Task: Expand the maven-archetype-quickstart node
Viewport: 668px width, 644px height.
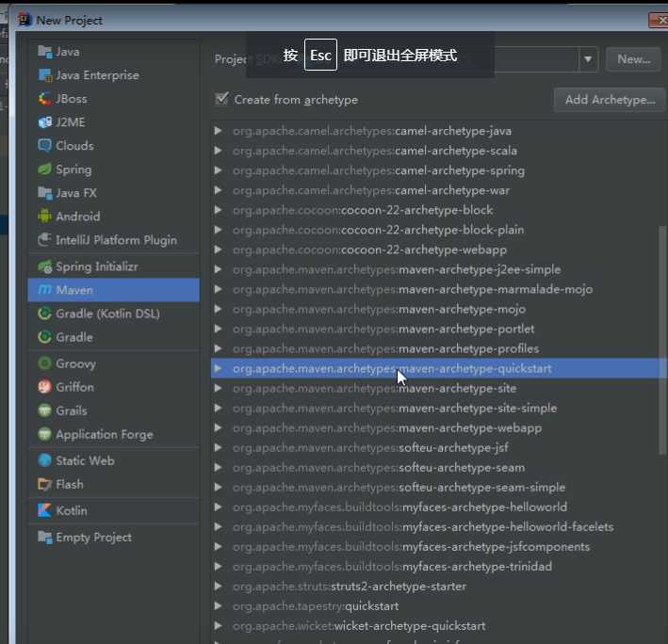Action: [219, 369]
